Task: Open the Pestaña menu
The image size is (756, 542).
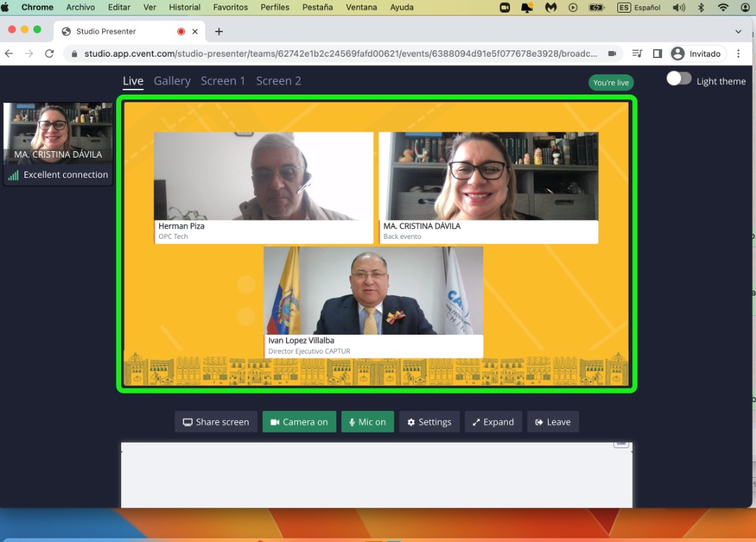Action: (x=317, y=7)
